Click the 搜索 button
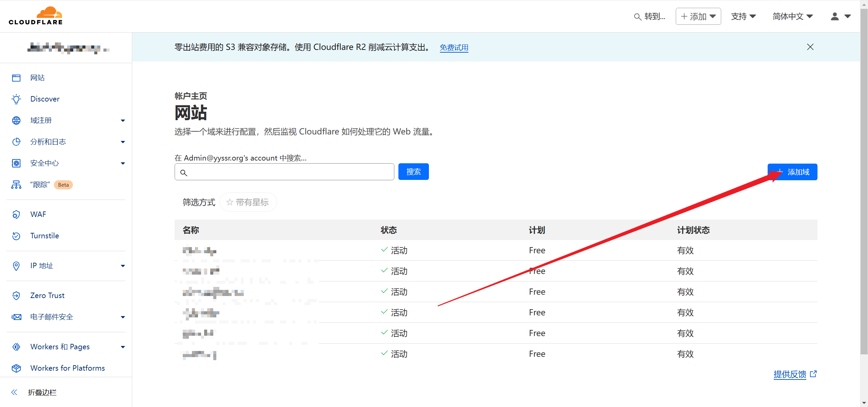 pyautogui.click(x=414, y=172)
